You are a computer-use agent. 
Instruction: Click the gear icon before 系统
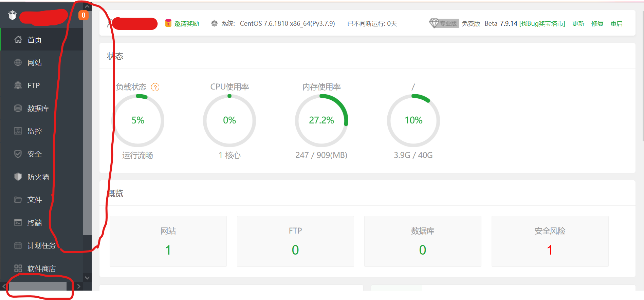[214, 23]
